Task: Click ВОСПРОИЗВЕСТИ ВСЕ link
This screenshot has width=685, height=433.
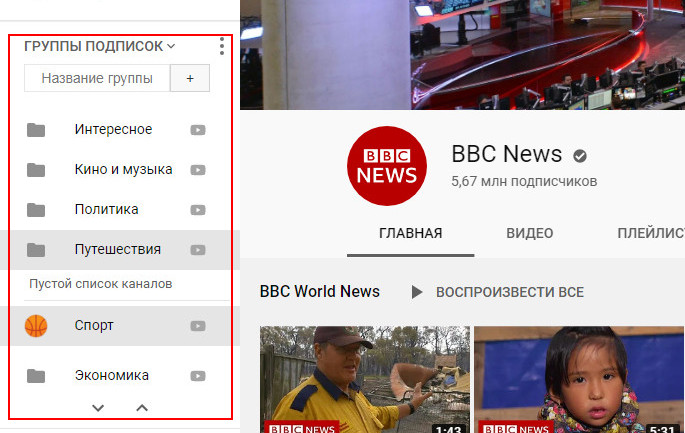Action: coord(510,292)
